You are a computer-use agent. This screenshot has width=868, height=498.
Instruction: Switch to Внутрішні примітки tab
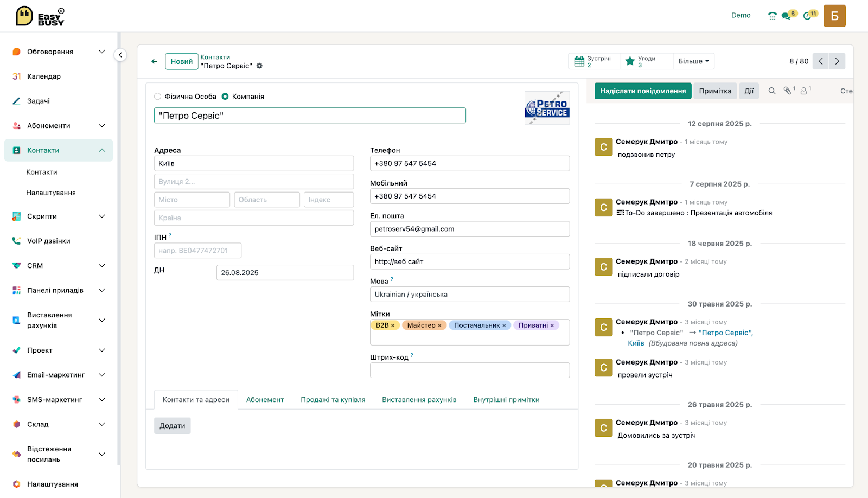point(506,400)
